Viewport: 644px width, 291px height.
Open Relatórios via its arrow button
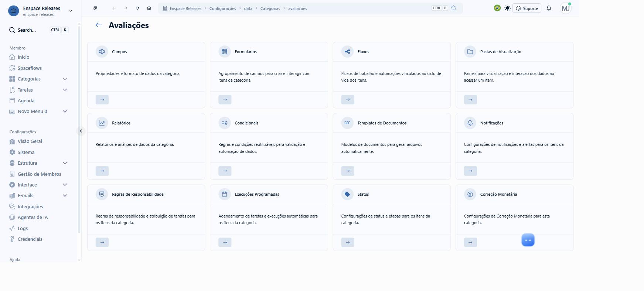102,171
